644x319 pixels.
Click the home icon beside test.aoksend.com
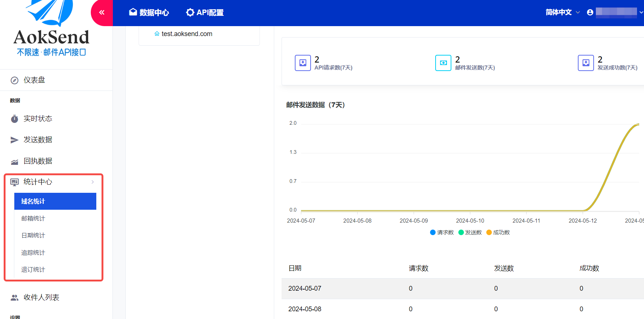tap(157, 34)
